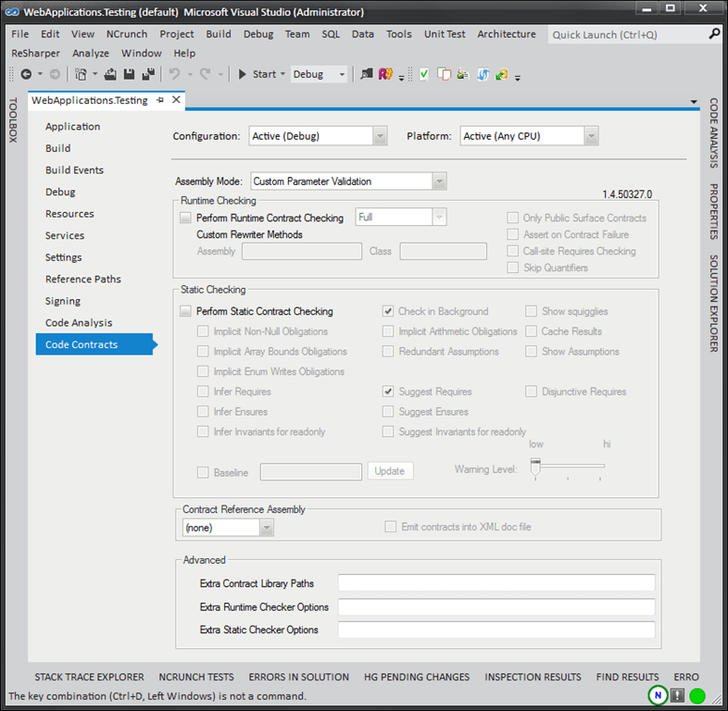Open the Assembly Mode dropdown

439,181
